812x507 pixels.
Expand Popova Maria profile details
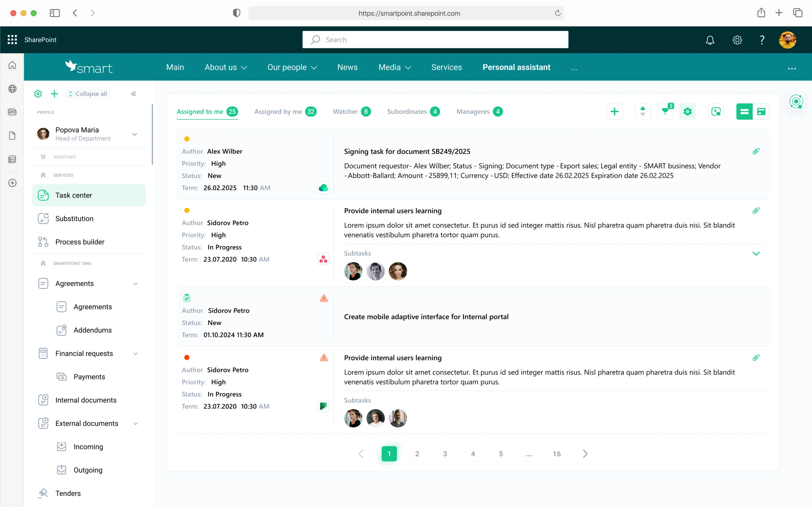[134, 134]
